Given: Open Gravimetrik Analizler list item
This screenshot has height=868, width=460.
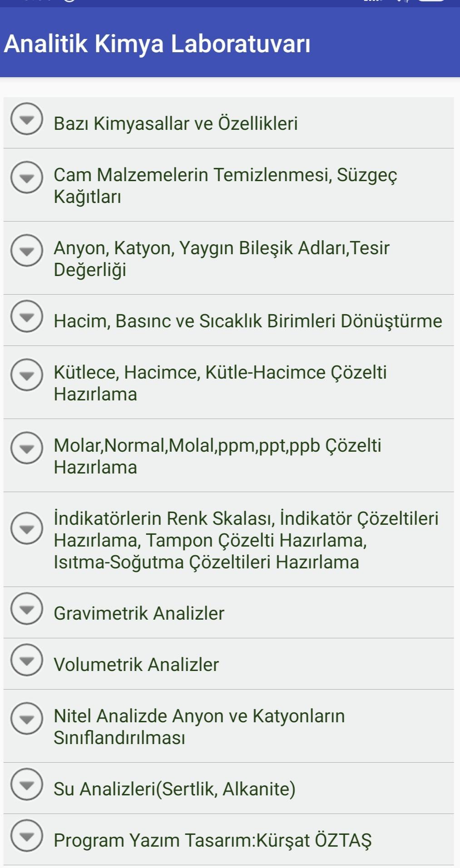Looking at the screenshot, I should point(229,613).
